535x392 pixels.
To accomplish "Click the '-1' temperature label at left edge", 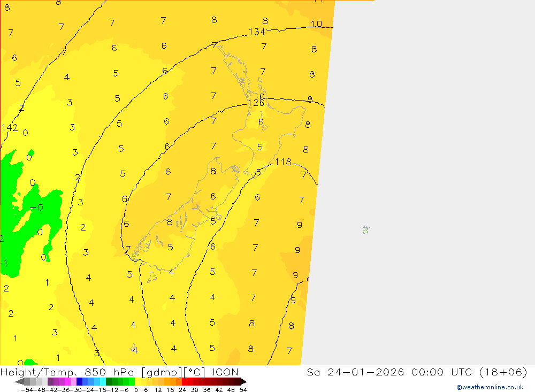I will click(x=4, y=263).
